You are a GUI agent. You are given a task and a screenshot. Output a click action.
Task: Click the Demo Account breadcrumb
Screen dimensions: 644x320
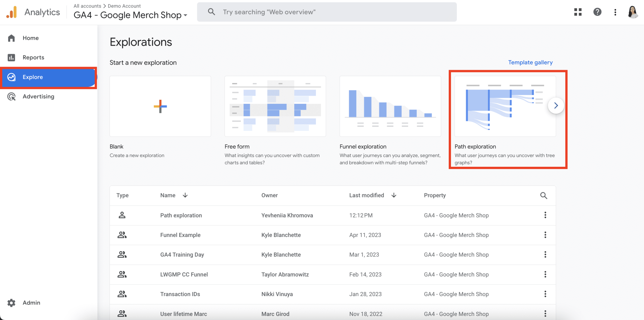tap(124, 6)
